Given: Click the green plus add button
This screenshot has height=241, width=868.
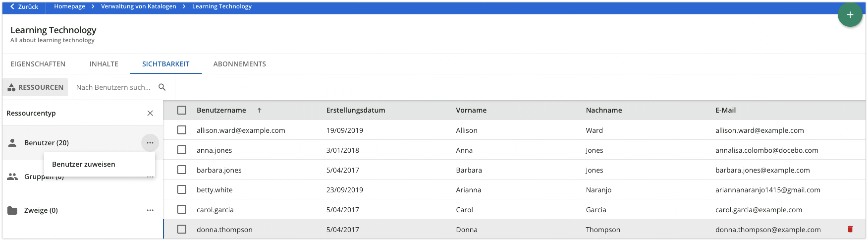Looking at the screenshot, I should [x=849, y=15].
